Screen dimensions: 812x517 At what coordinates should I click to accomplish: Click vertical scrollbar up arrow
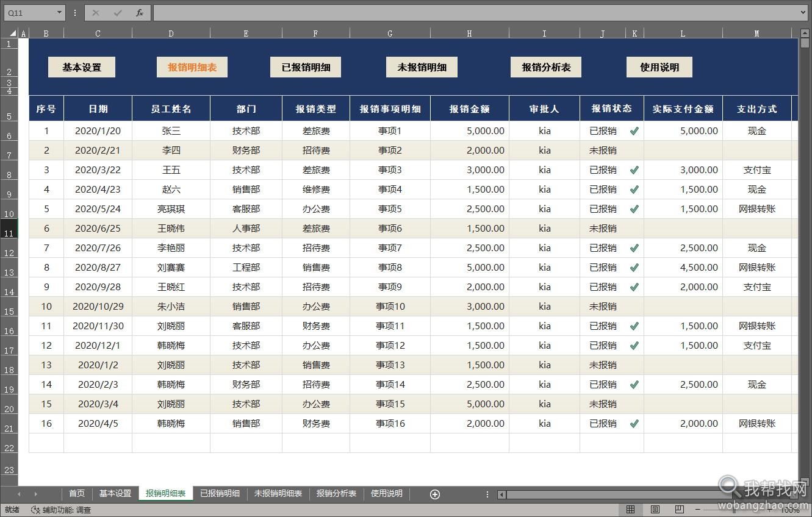pos(805,33)
